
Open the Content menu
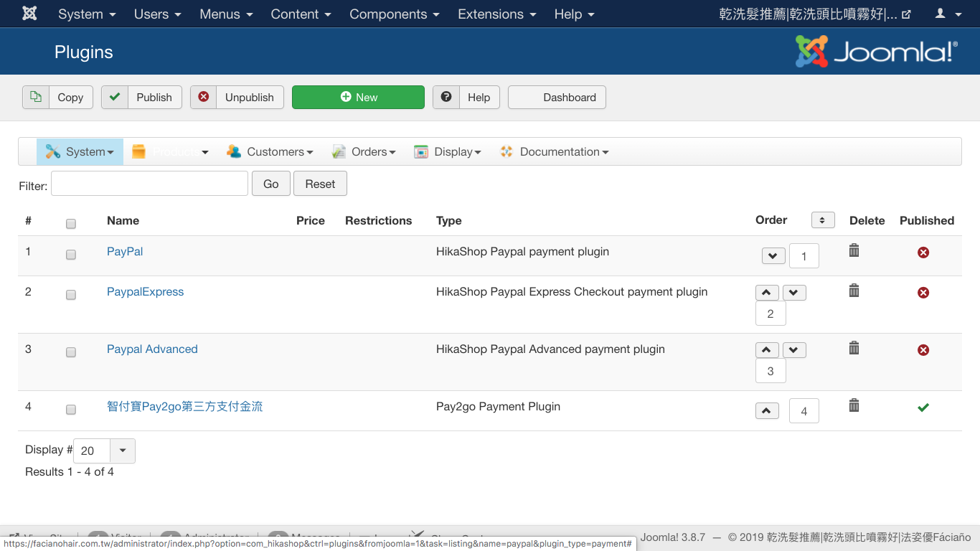click(301, 14)
